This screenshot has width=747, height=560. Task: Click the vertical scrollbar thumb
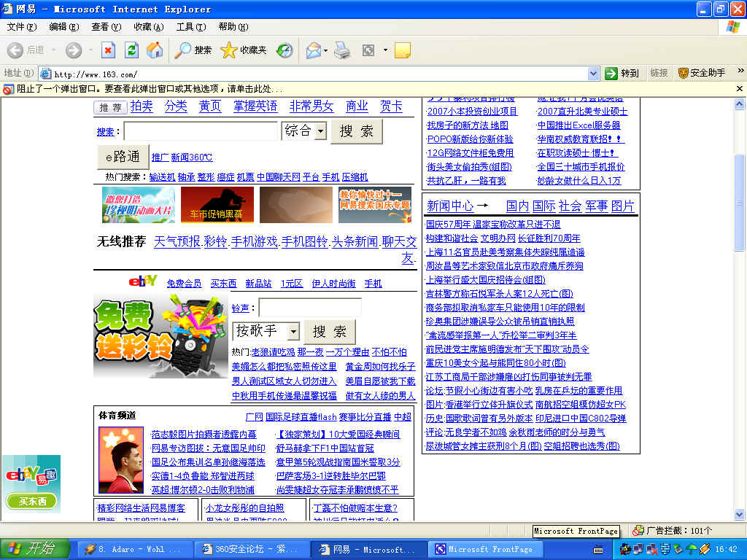pyautogui.click(x=740, y=203)
